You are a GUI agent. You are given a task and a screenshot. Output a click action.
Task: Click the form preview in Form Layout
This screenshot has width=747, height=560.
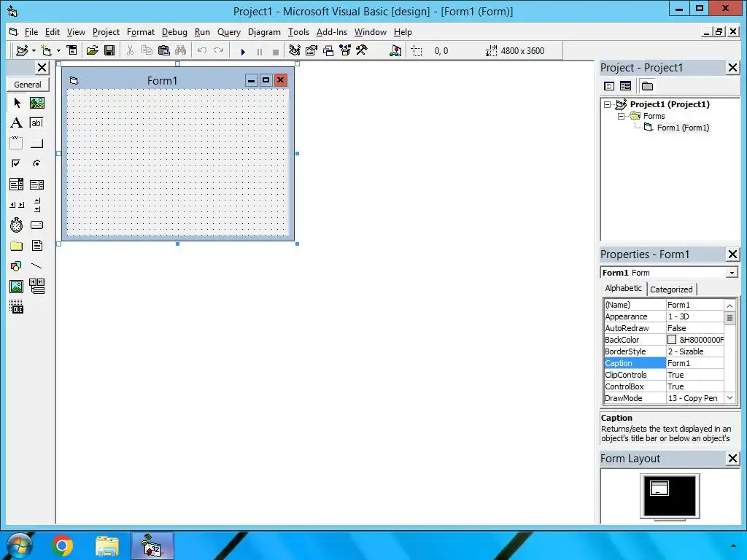pyautogui.click(x=659, y=488)
